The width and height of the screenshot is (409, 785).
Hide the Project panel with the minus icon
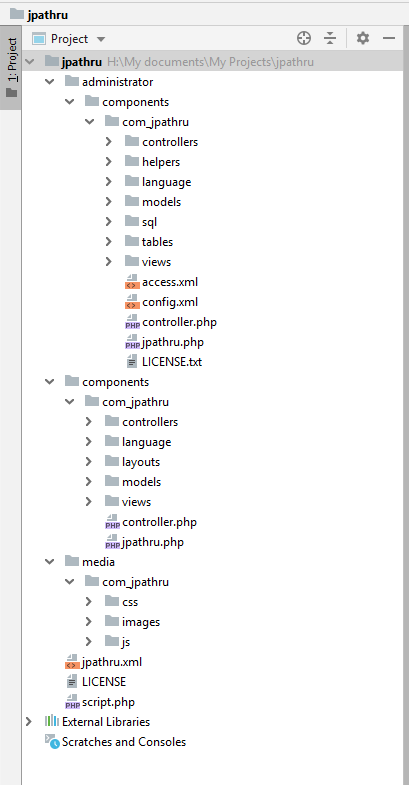[x=389, y=38]
